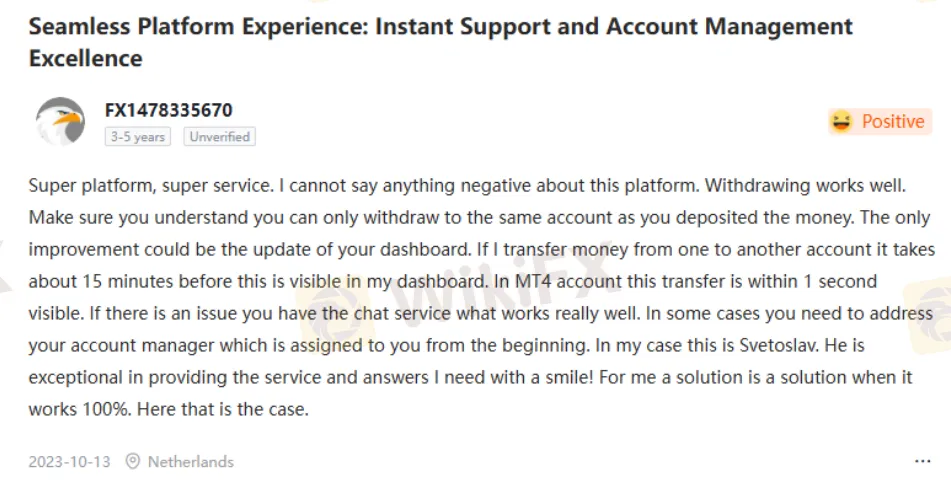Click the smiley emoji beside Positive
The width and height of the screenshot is (951, 485).
(x=841, y=122)
